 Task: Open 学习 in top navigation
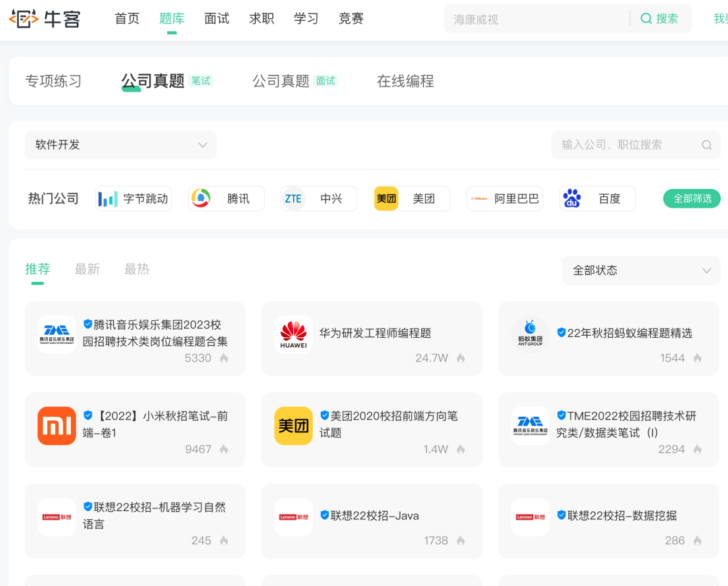[306, 19]
